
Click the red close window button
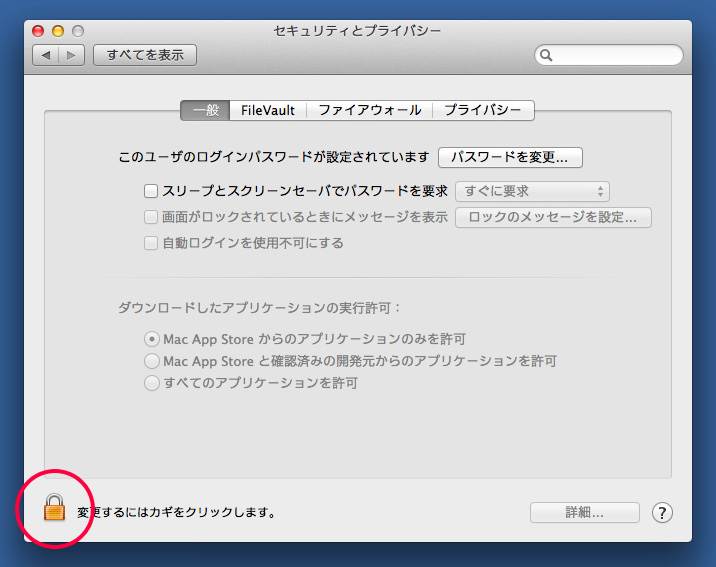pyautogui.click(x=38, y=31)
